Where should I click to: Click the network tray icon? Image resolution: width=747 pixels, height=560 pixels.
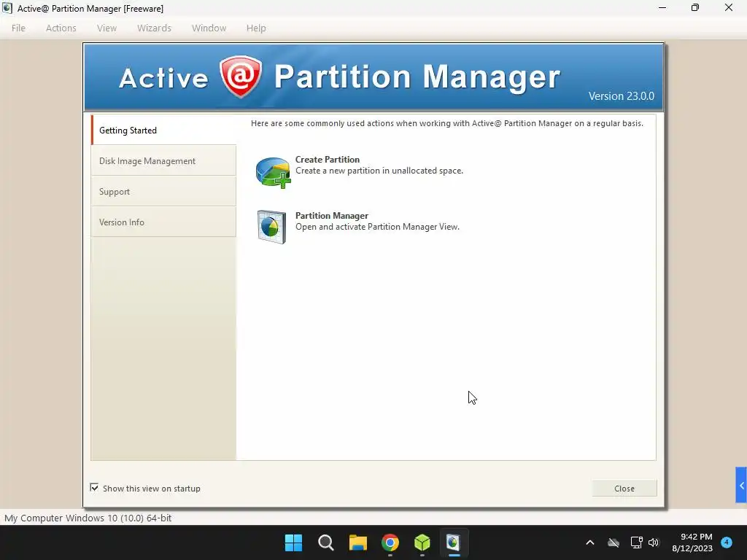pyautogui.click(x=636, y=542)
